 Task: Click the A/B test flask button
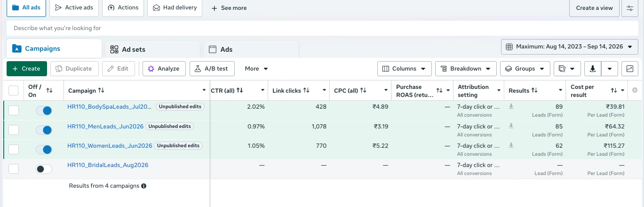pyautogui.click(x=212, y=69)
